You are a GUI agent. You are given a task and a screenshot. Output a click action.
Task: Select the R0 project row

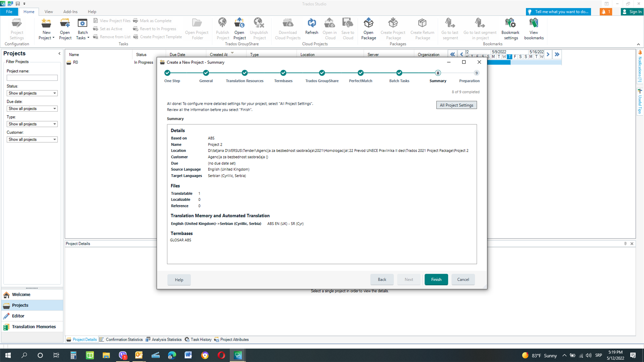pyautogui.click(x=111, y=62)
